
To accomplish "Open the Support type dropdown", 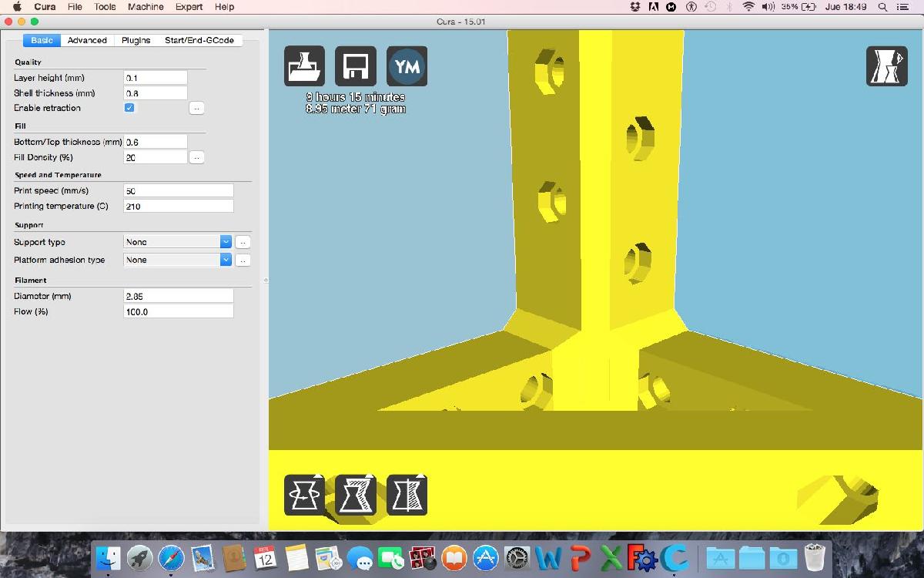I will (x=178, y=242).
